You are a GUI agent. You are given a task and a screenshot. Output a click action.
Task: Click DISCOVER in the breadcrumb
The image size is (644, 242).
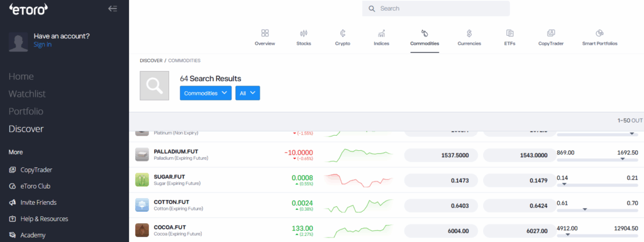tap(151, 61)
